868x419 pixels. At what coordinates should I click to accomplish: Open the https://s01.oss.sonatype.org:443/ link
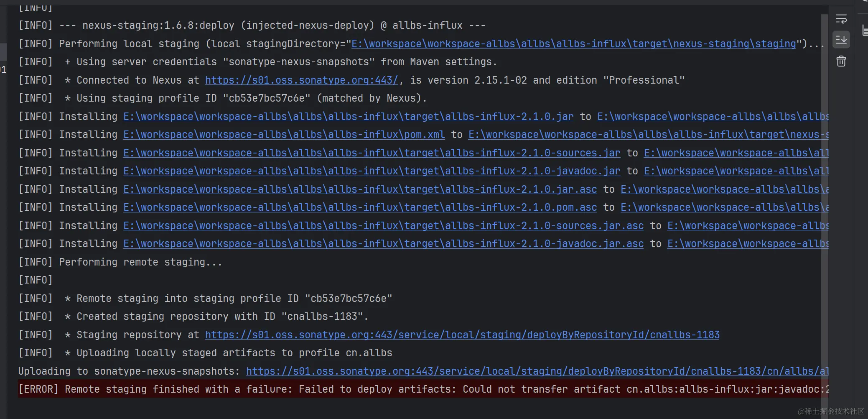[302, 80]
